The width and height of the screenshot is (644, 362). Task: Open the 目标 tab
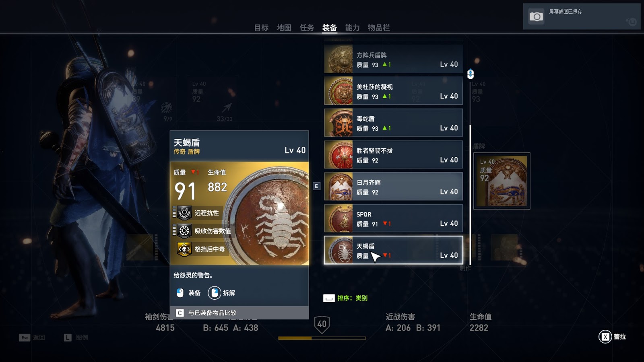(x=261, y=28)
